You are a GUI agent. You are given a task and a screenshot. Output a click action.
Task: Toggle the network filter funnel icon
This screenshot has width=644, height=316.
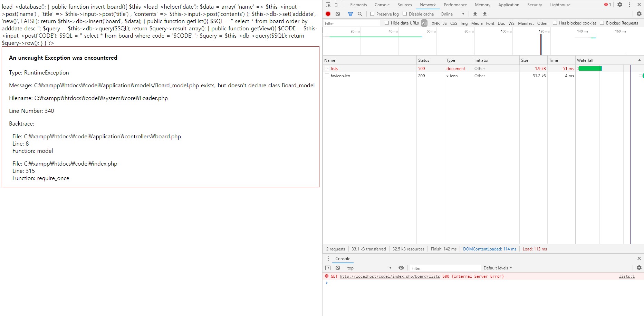click(x=350, y=14)
